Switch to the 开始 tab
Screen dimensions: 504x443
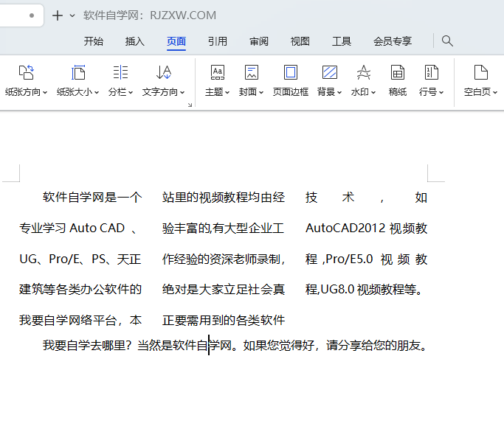(x=94, y=41)
